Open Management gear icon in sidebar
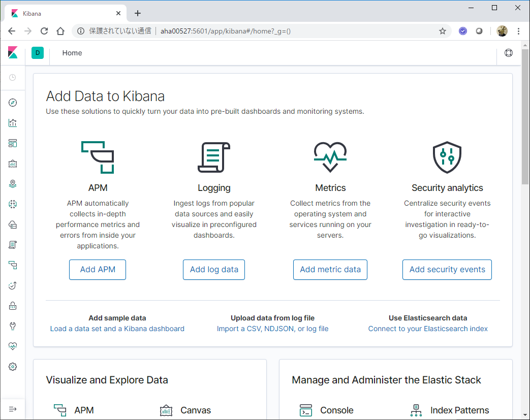This screenshot has height=420, width=530. (x=13, y=367)
